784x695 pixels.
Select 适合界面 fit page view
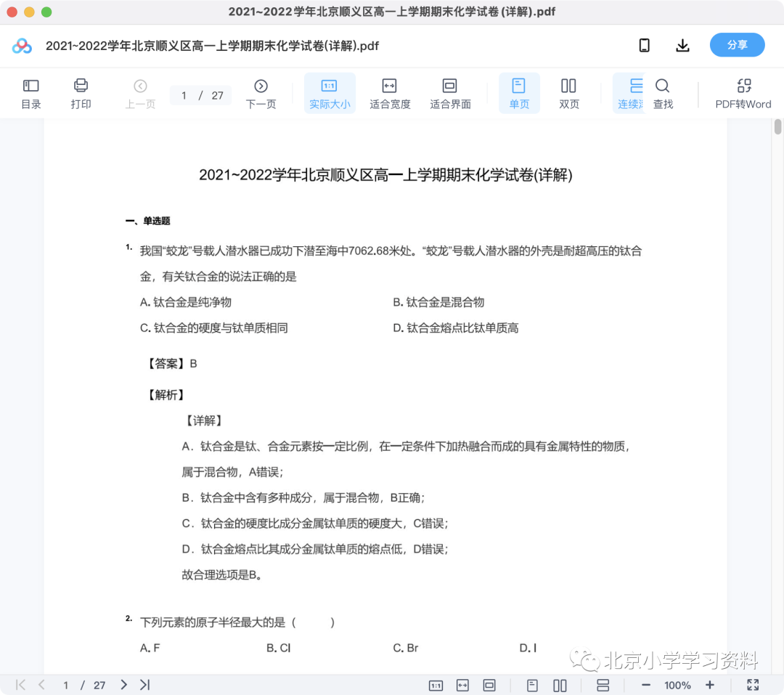(x=450, y=94)
